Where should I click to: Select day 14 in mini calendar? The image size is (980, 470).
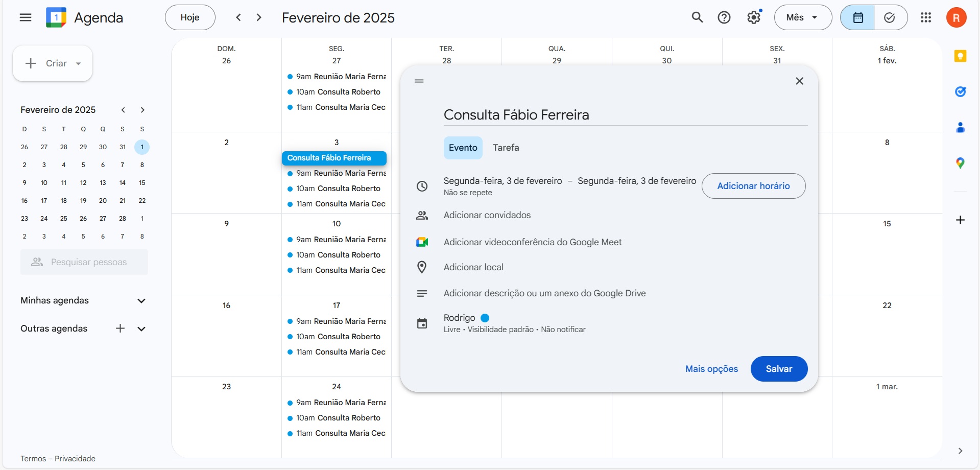pos(123,183)
